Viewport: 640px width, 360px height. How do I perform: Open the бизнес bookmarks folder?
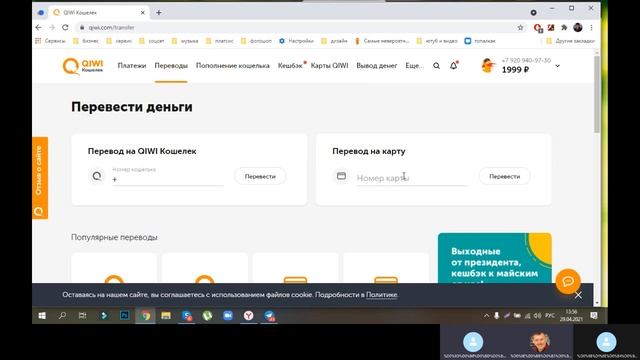click(86, 41)
